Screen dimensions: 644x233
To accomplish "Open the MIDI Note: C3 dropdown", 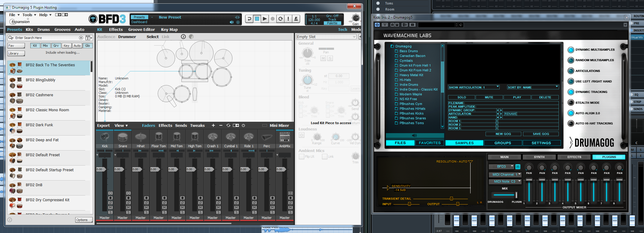I will pyautogui.click(x=505, y=181).
